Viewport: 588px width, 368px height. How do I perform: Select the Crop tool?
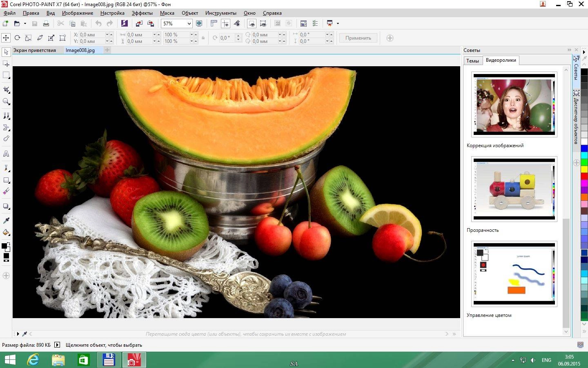click(6, 89)
